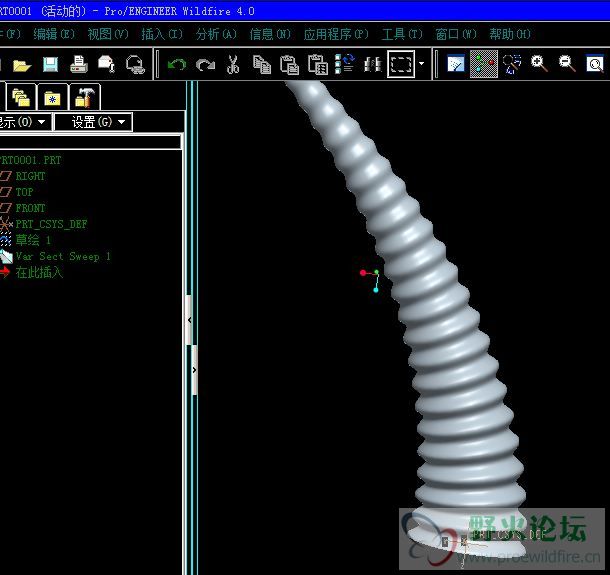Viewport: 610px width, 575px height.
Task: Open the hammer connections tab
Action: (84, 97)
